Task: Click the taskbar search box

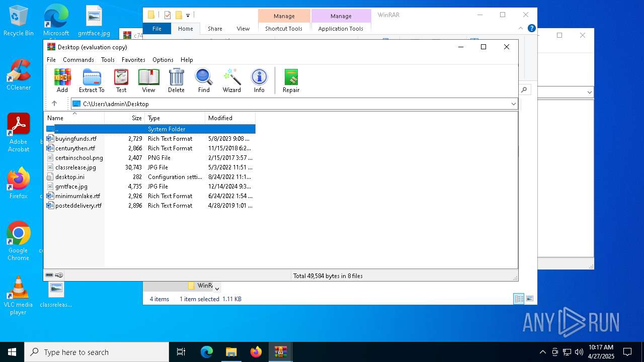Action: point(97,352)
